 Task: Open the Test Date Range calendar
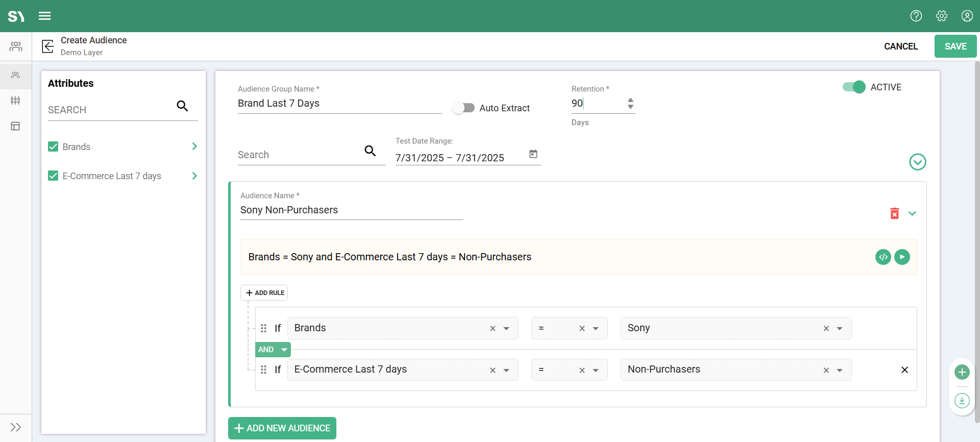coord(533,154)
